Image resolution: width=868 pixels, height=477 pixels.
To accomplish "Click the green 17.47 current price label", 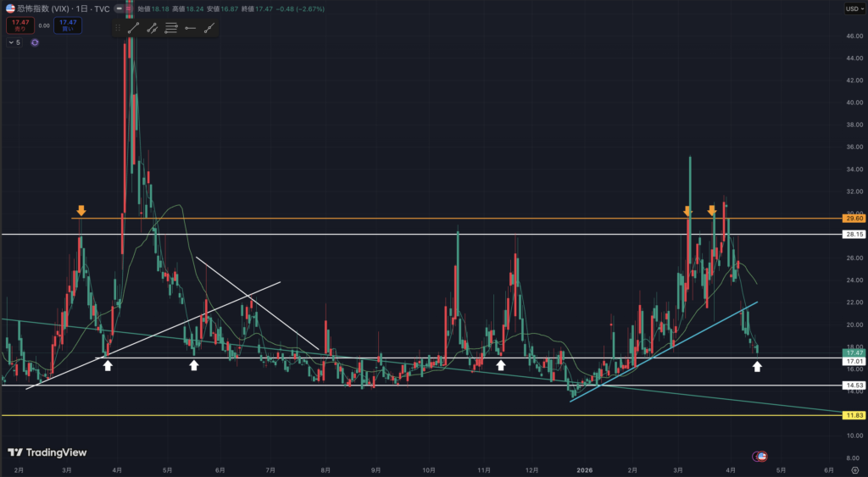I will coord(854,351).
